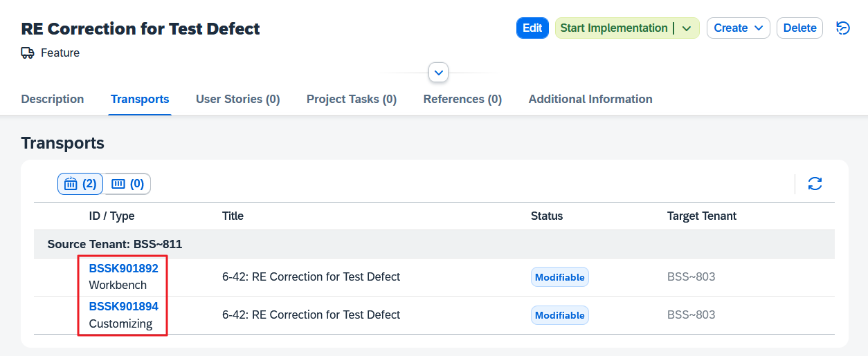This screenshot has height=356, width=868.
Task: Go to the Project Tasks (0) tab
Action: [x=352, y=99]
